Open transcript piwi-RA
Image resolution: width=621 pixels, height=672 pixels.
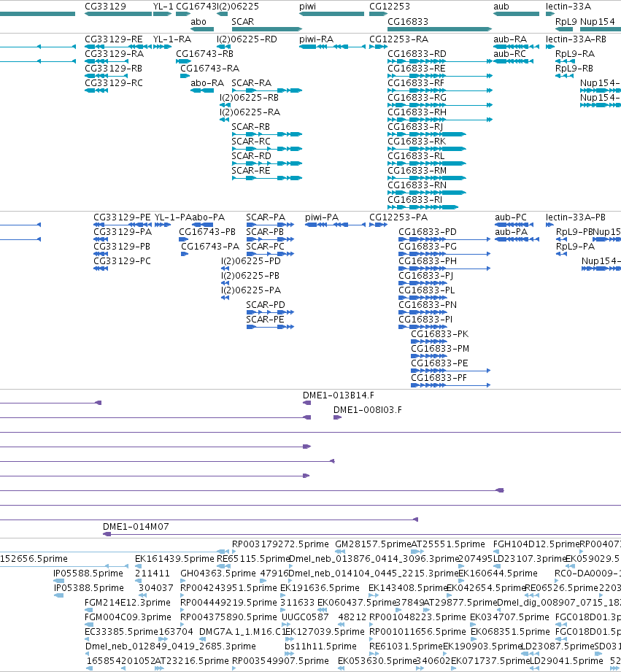[333, 46]
